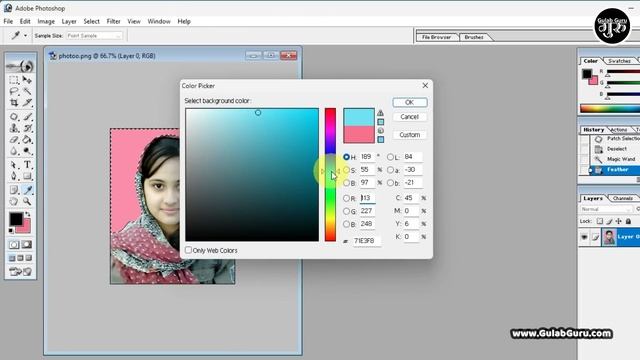The image size is (640, 360).
Task: Switch to the Actions tab
Action: (619, 129)
